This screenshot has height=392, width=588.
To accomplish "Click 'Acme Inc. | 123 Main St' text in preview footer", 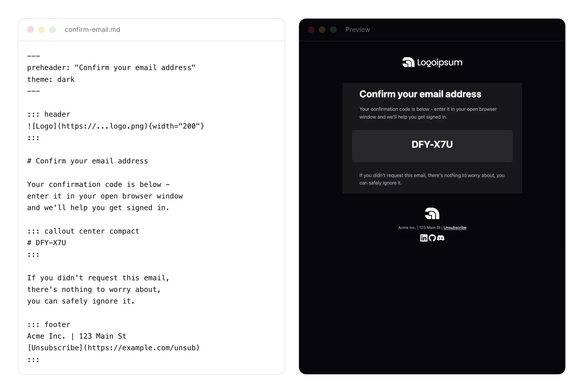I will 419,228.
